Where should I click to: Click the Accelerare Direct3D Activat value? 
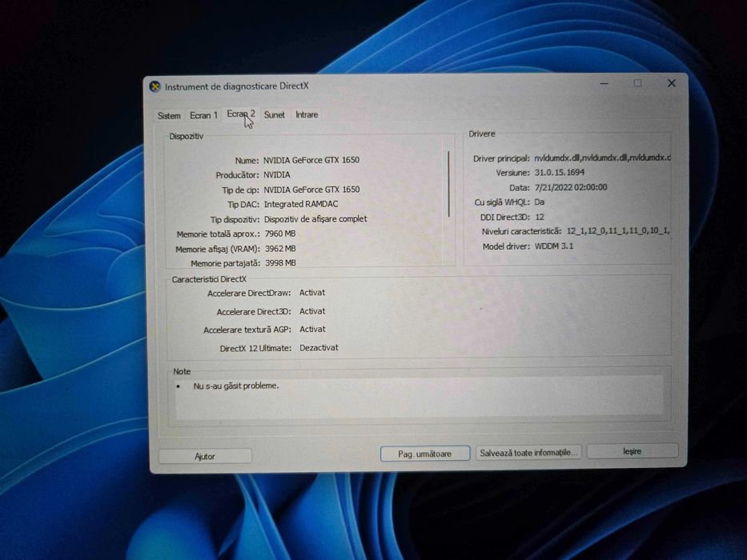(x=312, y=311)
